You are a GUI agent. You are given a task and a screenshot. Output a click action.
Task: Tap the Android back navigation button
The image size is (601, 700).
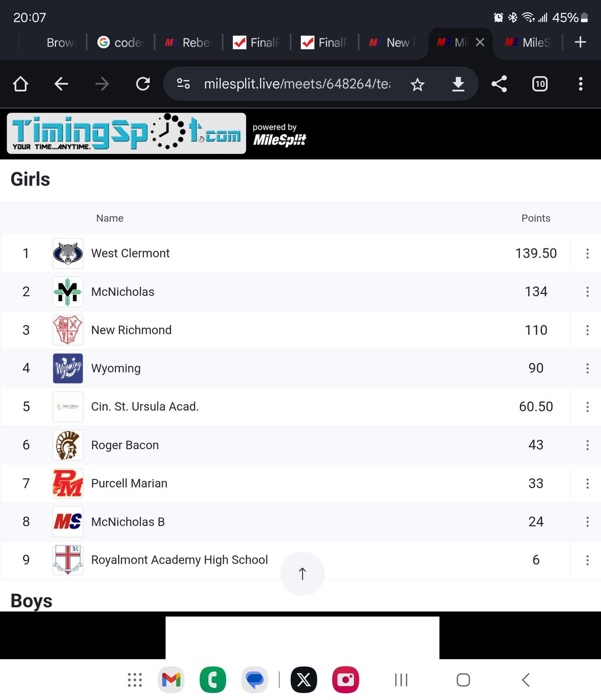[x=526, y=680]
